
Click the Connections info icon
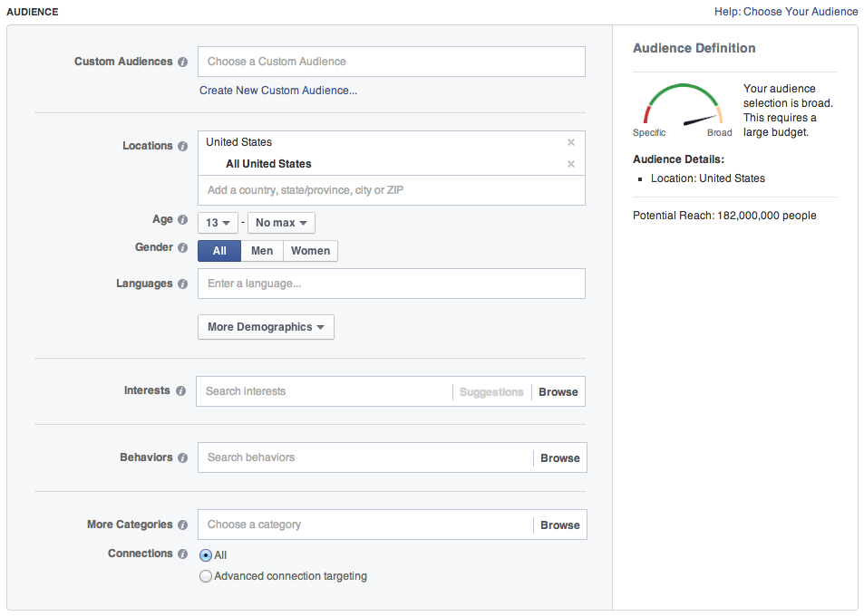(x=183, y=553)
